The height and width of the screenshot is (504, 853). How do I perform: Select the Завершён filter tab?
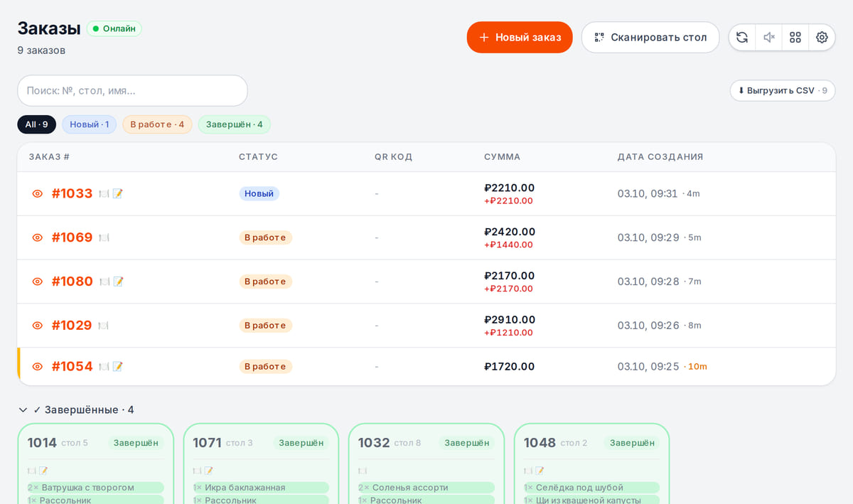[235, 124]
